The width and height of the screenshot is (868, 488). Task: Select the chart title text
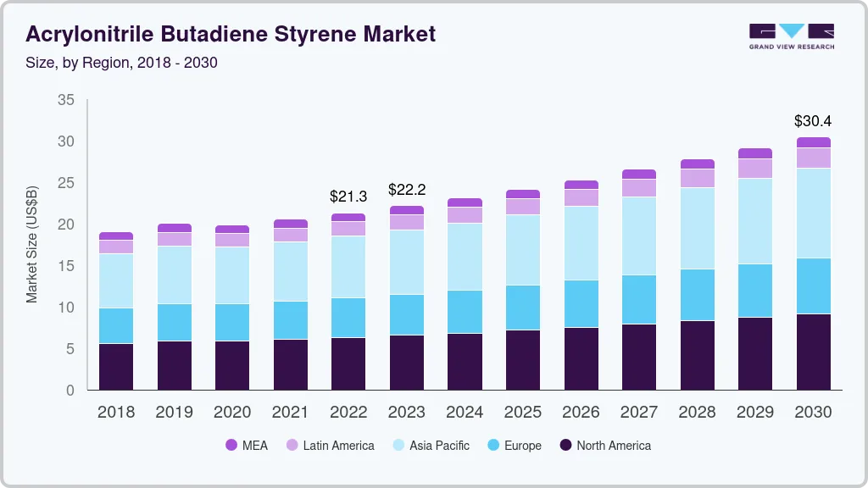(x=231, y=34)
